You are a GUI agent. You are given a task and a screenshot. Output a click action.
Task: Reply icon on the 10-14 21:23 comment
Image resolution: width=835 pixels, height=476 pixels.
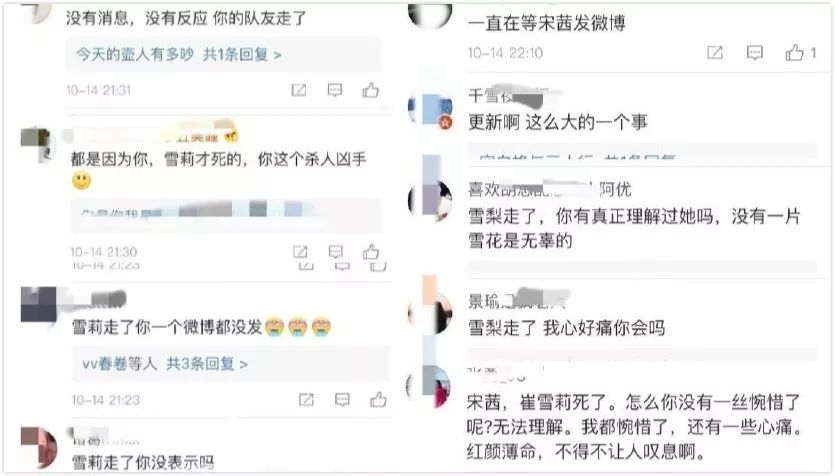(x=342, y=399)
